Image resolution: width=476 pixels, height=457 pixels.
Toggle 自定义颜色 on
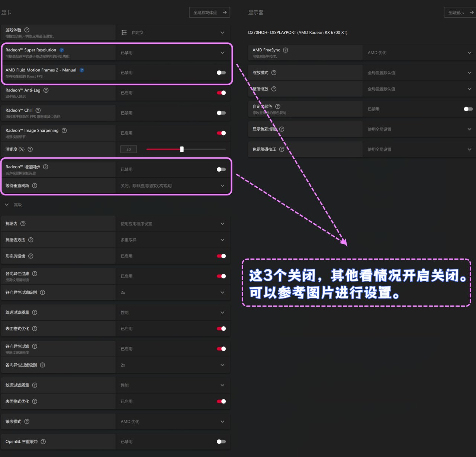(469, 109)
